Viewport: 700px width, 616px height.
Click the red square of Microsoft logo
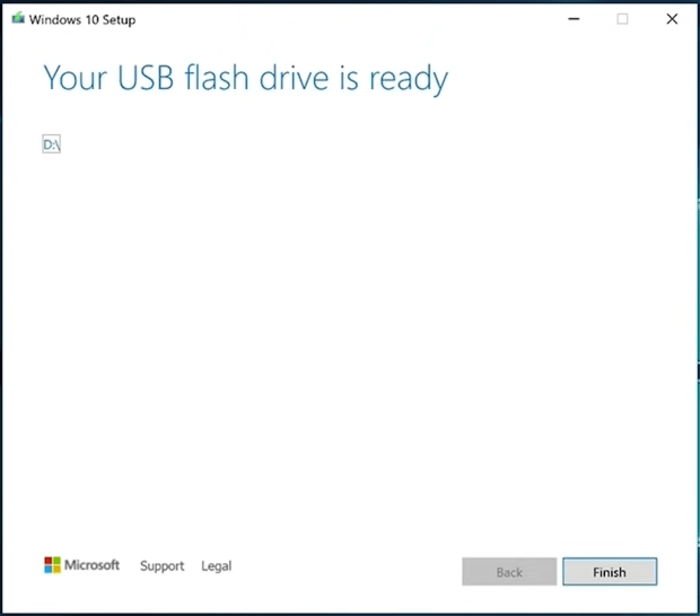pyautogui.click(x=48, y=561)
